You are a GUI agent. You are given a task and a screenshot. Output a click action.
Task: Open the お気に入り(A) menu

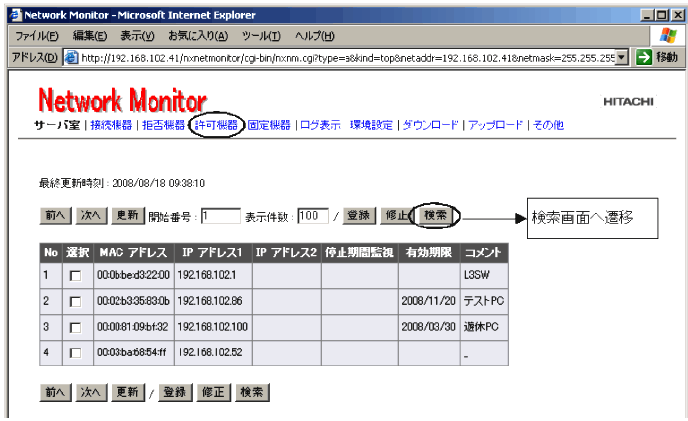(198, 36)
